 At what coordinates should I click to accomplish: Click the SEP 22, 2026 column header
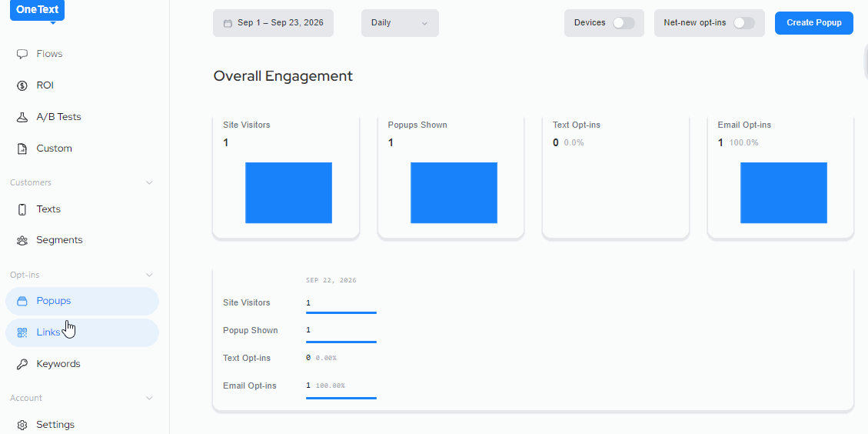click(331, 280)
